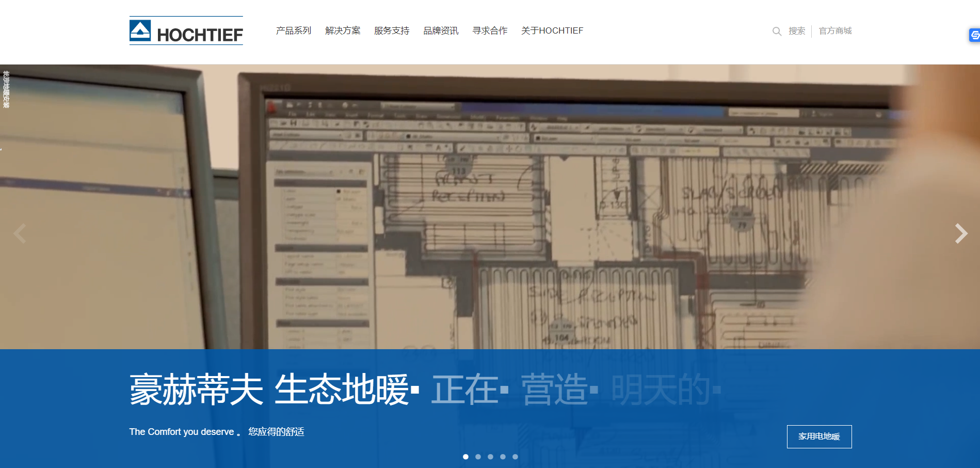The width and height of the screenshot is (980, 468).
Task: Click the blue floating widget icon at right edge
Action: [x=974, y=35]
